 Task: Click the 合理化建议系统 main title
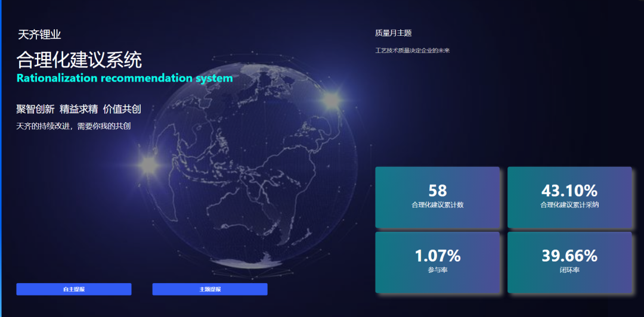coord(79,60)
